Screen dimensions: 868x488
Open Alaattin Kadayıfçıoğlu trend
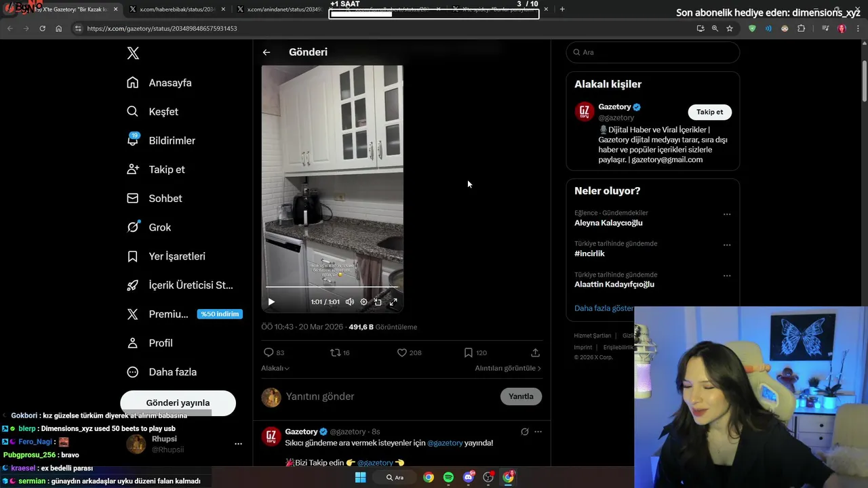(x=614, y=285)
